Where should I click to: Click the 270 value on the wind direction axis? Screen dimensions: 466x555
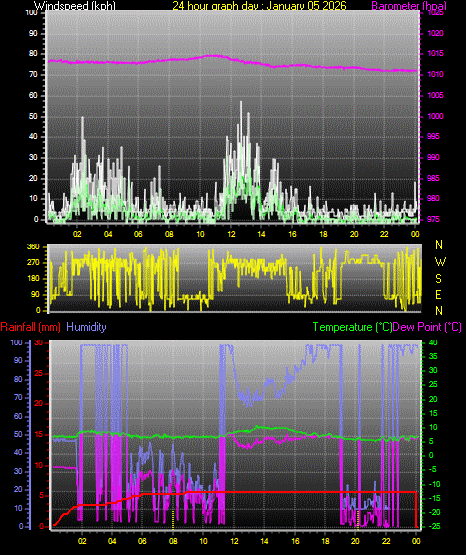[33, 263]
